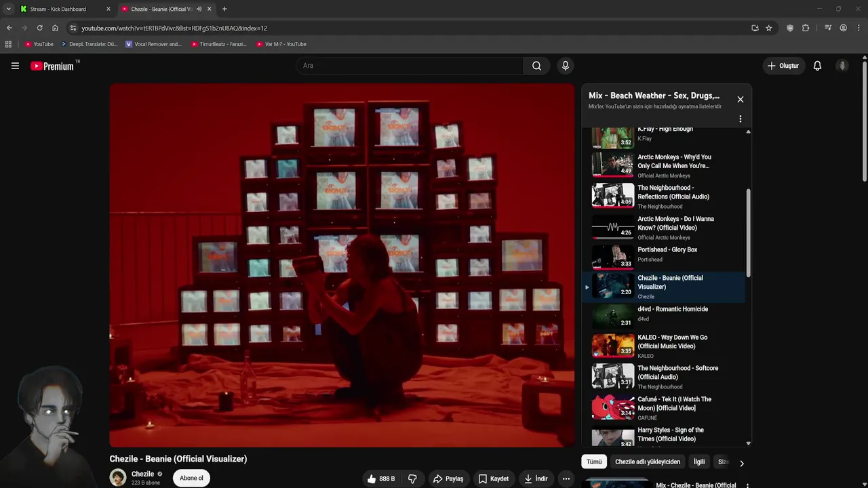This screenshot has width=868, height=488.
Task: Open the Chrome profile icon
Action: tap(843, 28)
